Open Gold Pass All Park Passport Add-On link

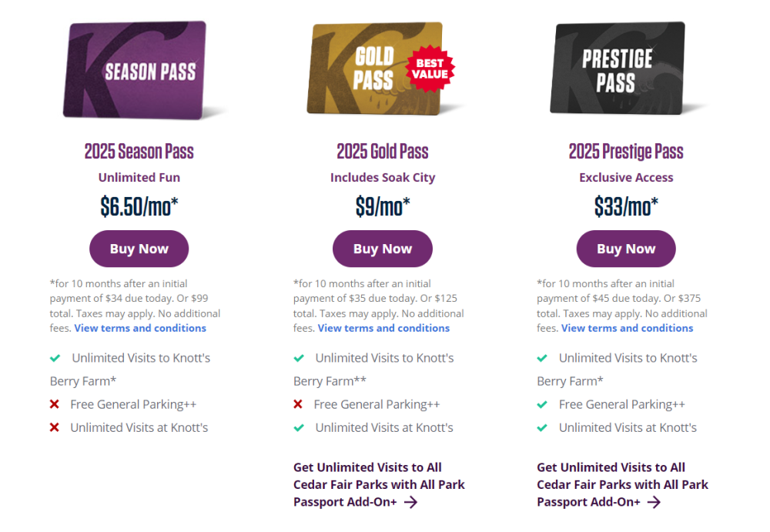click(378, 485)
